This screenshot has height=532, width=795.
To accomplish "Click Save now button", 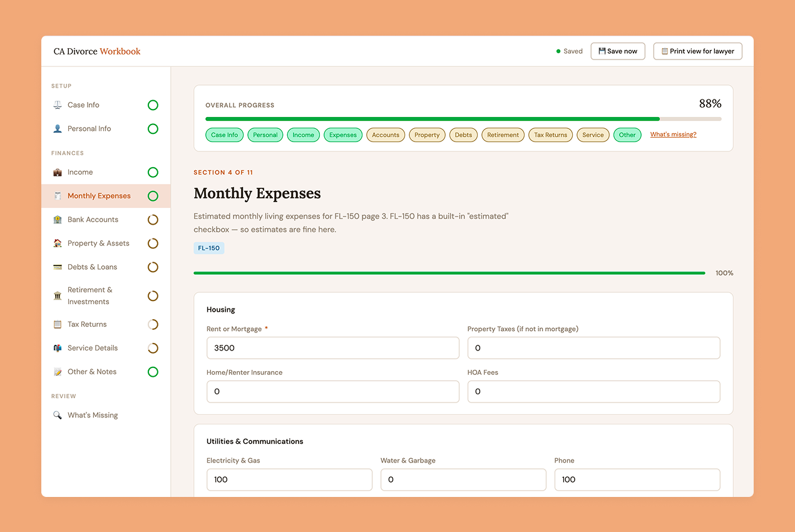I will coord(618,51).
